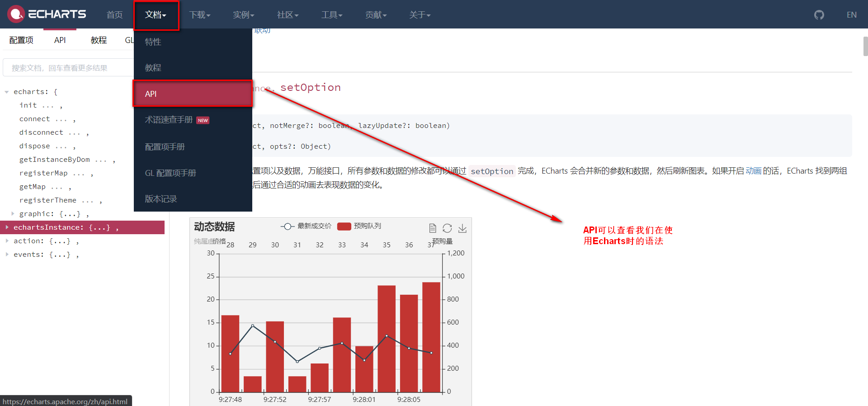Image resolution: width=868 pixels, height=406 pixels.
Task: Collapse the echarts tree node arrow
Action: (7, 92)
